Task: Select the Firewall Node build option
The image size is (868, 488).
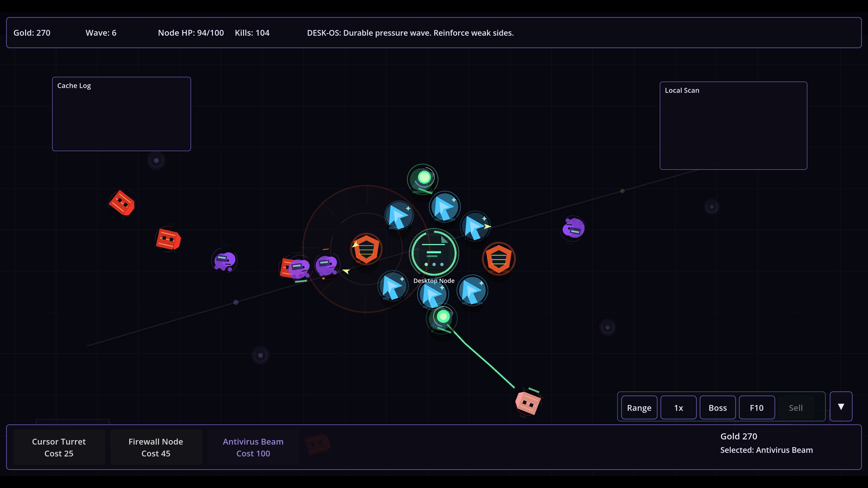Action: pos(156,447)
